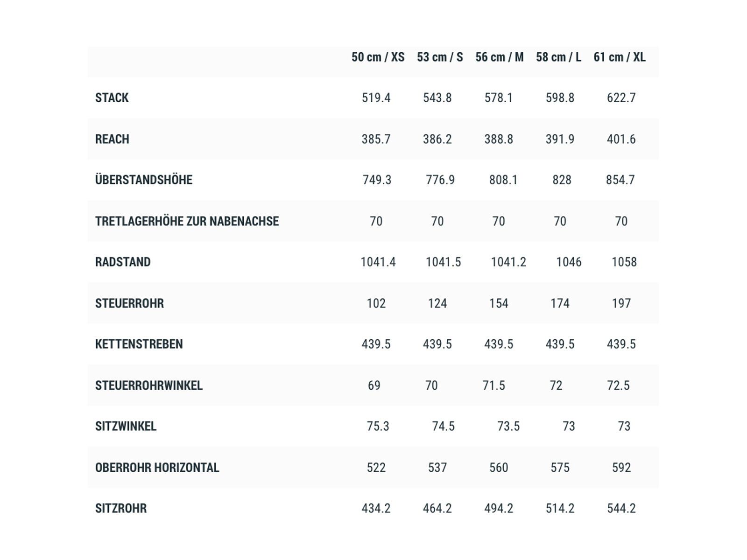The width and height of the screenshot is (747, 560).
Task: Click the STEUERROHRWINKEL row label
Action: click(x=149, y=385)
